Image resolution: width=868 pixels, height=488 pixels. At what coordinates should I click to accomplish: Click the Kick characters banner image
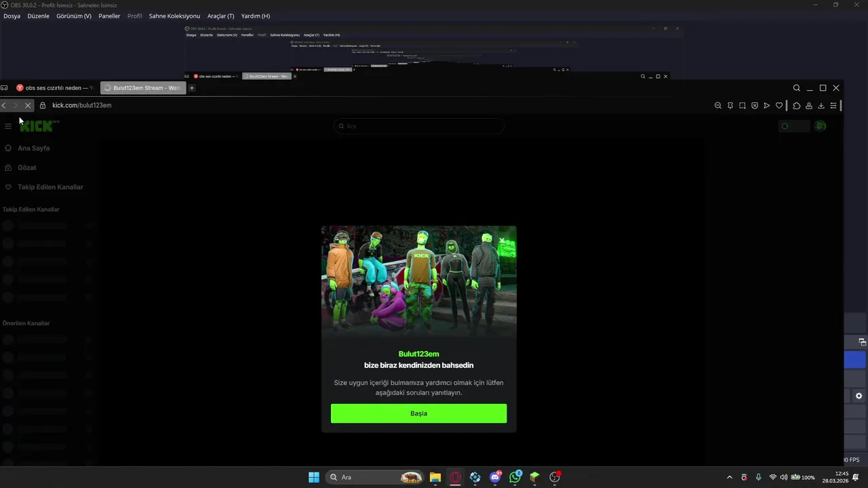(418, 281)
